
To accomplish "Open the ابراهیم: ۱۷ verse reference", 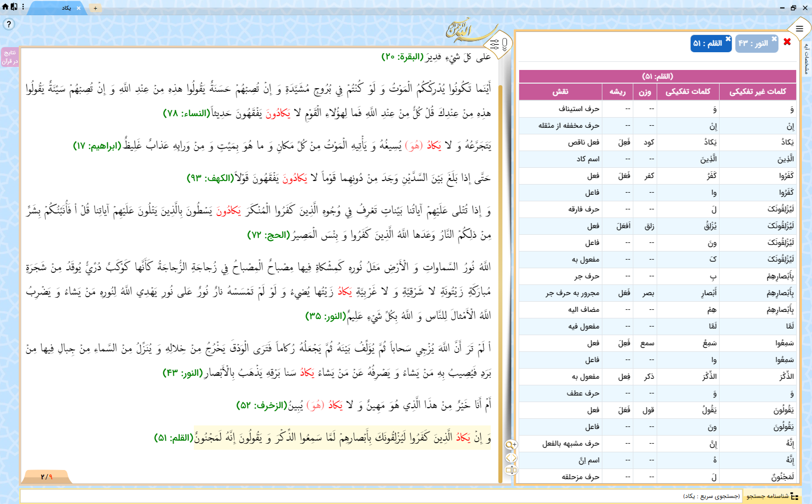I will 97,146.
